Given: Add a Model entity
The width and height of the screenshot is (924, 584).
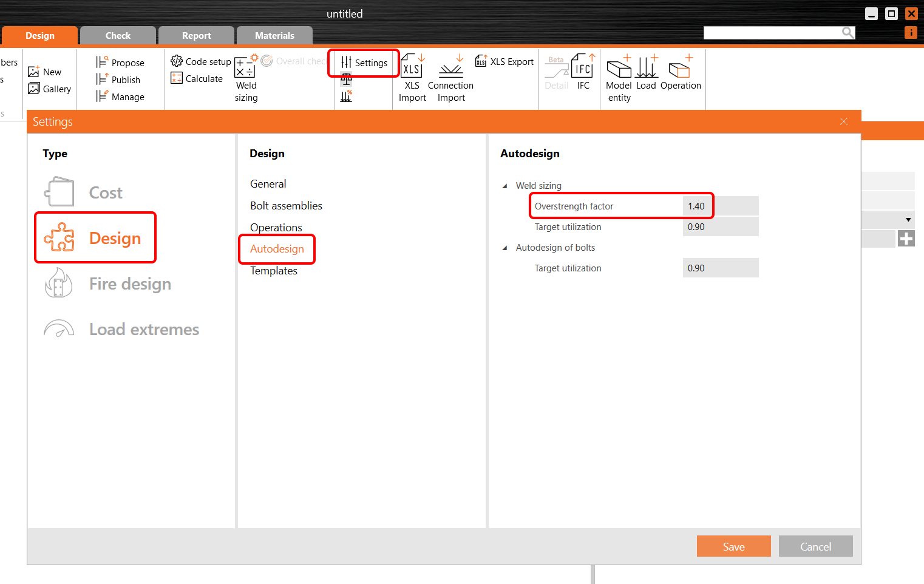Looking at the screenshot, I should click(619, 68).
